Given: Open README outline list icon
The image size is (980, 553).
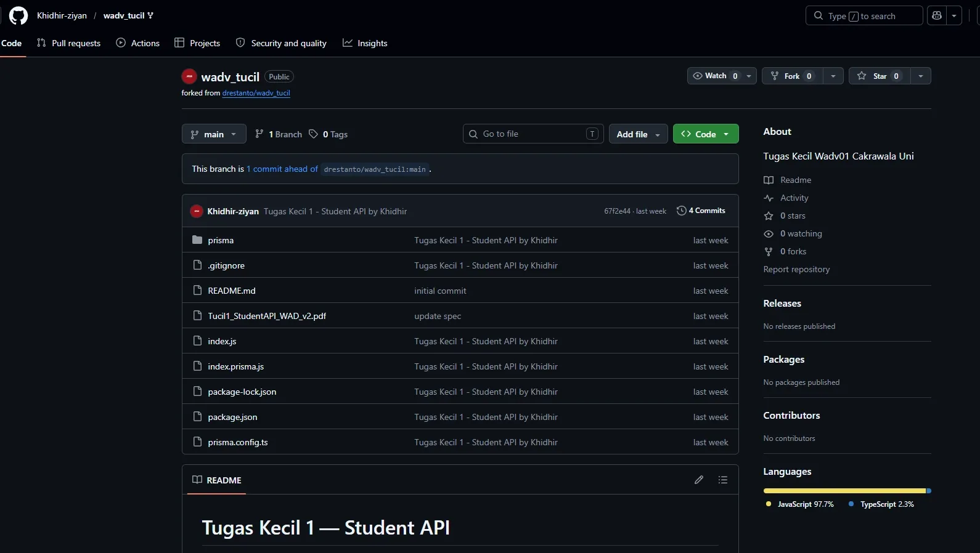Looking at the screenshot, I should (x=723, y=480).
